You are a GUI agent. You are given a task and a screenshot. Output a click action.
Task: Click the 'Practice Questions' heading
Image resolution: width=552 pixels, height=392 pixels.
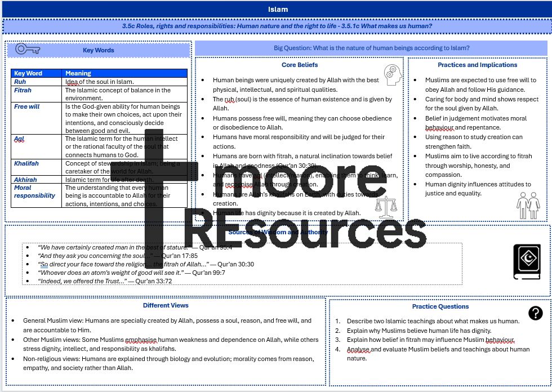tap(440, 306)
